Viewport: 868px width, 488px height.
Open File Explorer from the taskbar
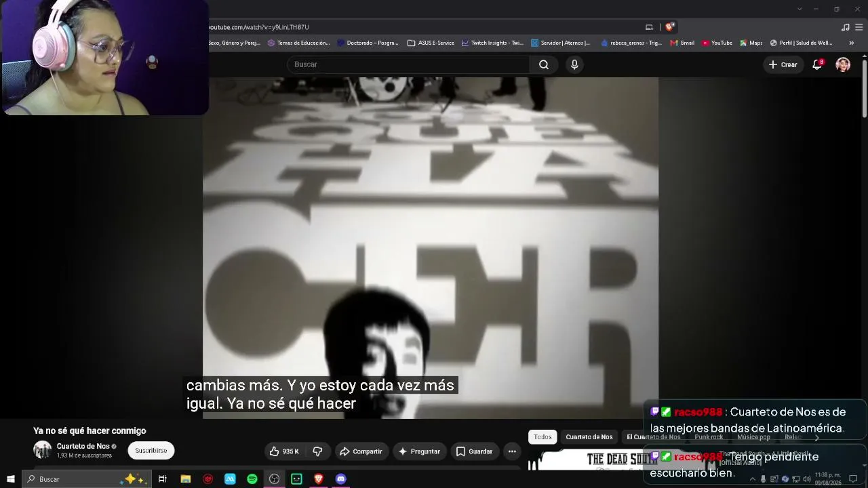point(185,479)
